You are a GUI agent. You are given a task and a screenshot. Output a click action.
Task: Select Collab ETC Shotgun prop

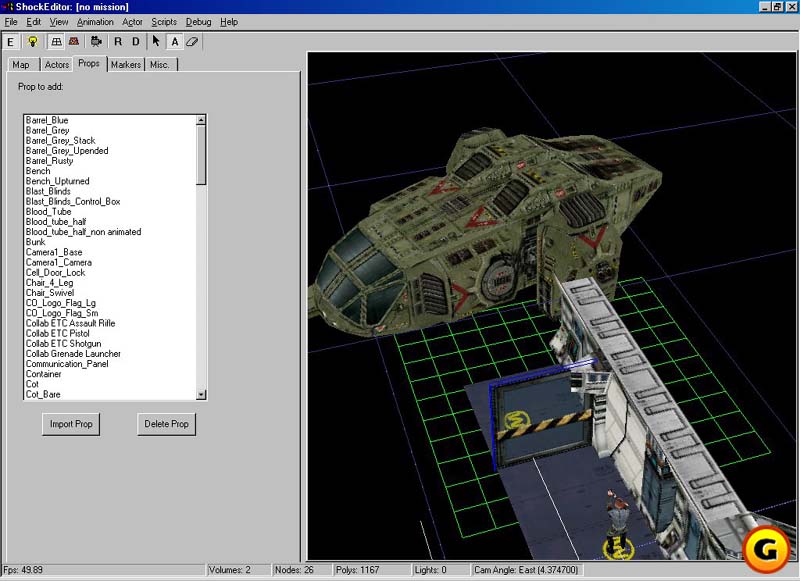click(x=64, y=344)
